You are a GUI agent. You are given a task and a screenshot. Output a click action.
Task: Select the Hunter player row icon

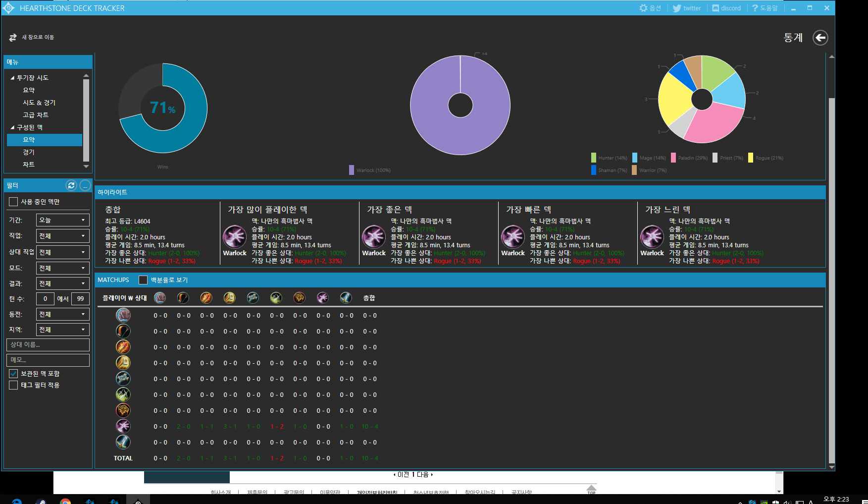click(123, 331)
